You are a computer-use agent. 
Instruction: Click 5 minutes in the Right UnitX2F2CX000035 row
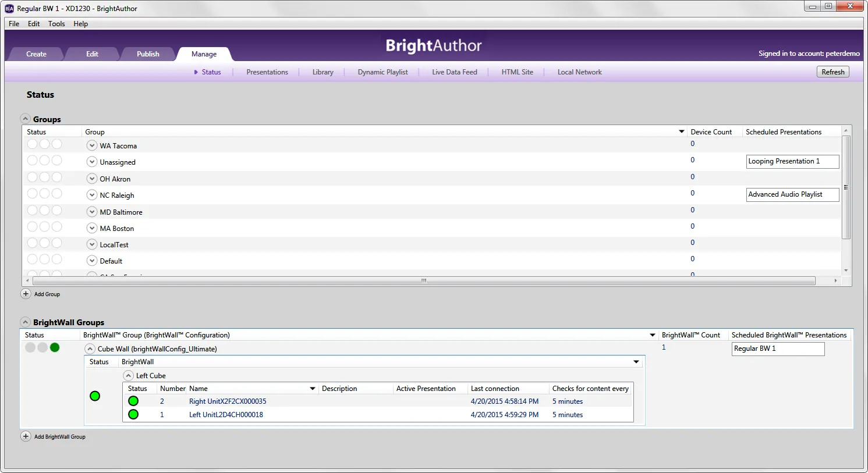coord(568,401)
